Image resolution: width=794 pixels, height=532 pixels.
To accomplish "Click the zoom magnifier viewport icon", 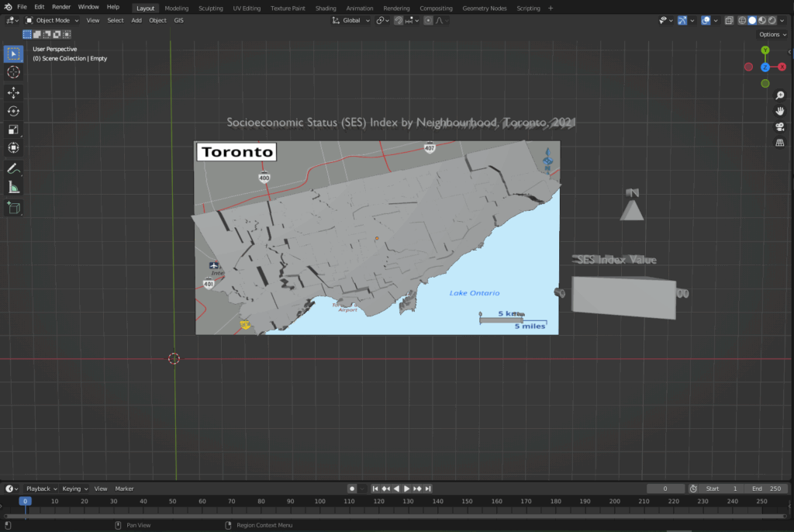I will 780,95.
